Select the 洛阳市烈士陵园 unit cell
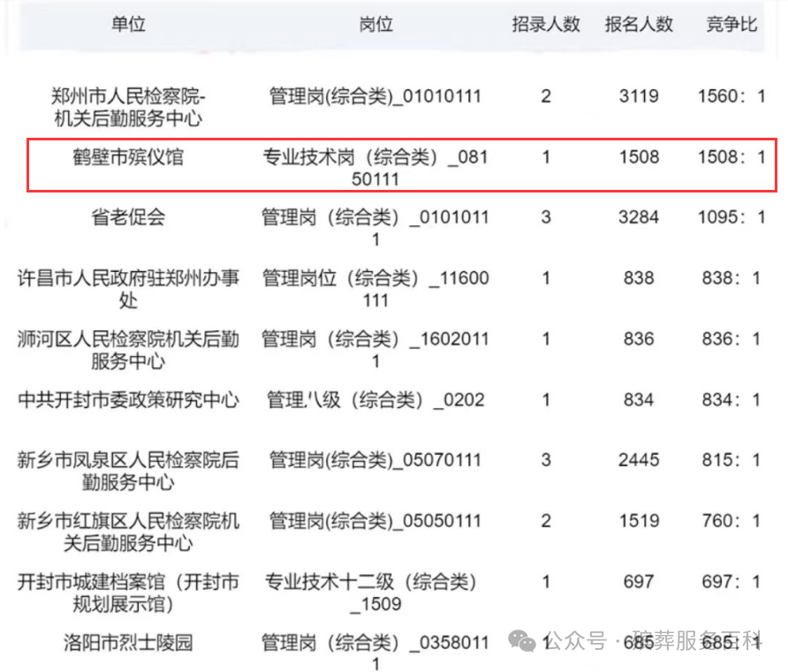 pos(128,642)
